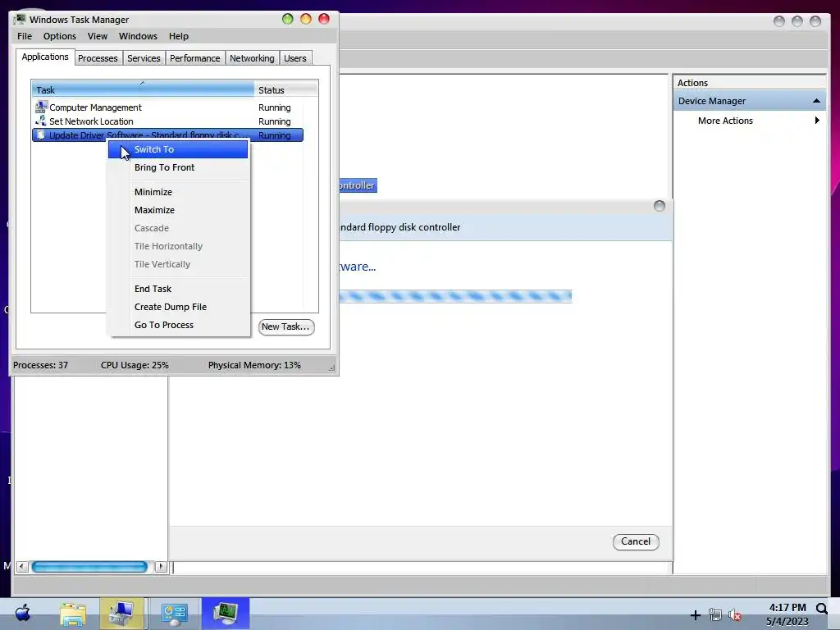
Task: Click the driver dialog close button
Action: tap(660, 206)
